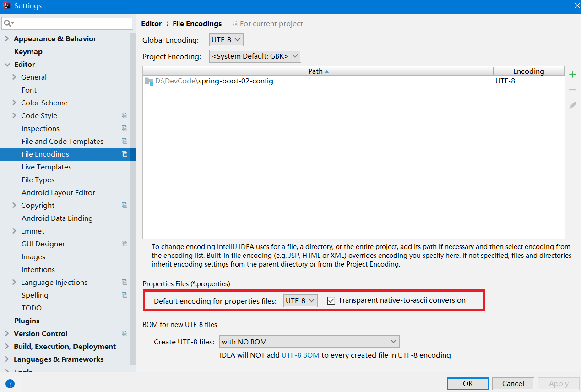The width and height of the screenshot is (581, 392).
Task: Click the per-project icon beside Inspections
Action: (x=125, y=129)
